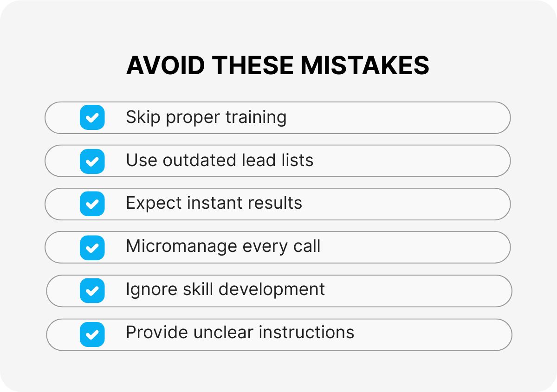
Task: Toggle the 'Skip proper training' checkbox
Action: coord(92,117)
